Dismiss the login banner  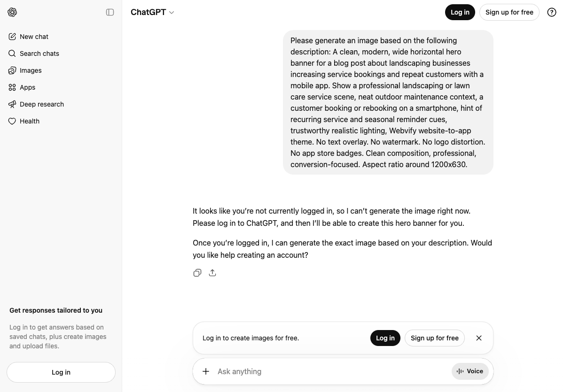[x=479, y=338]
